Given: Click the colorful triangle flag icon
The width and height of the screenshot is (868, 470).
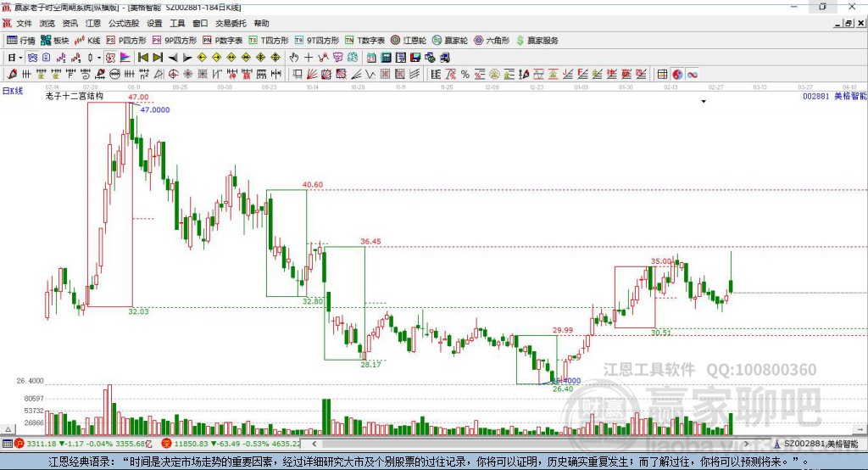Looking at the screenshot, I should [125, 57].
